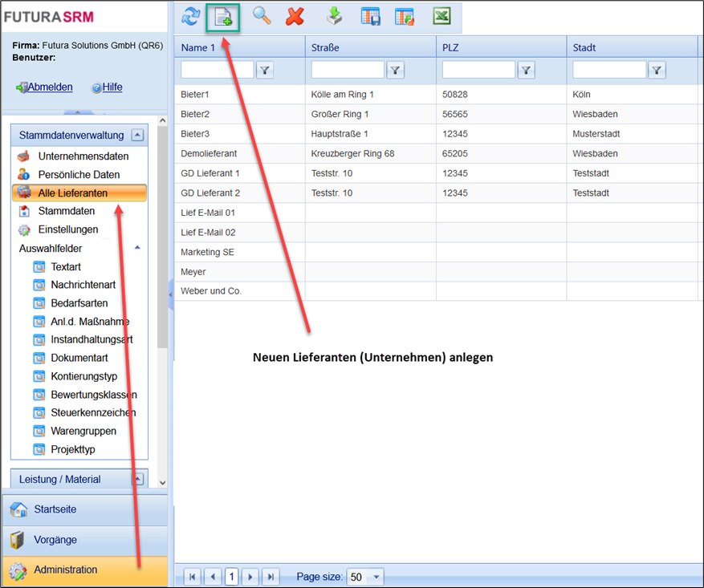Click filter icon for Name 1 column

pyautogui.click(x=265, y=71)
